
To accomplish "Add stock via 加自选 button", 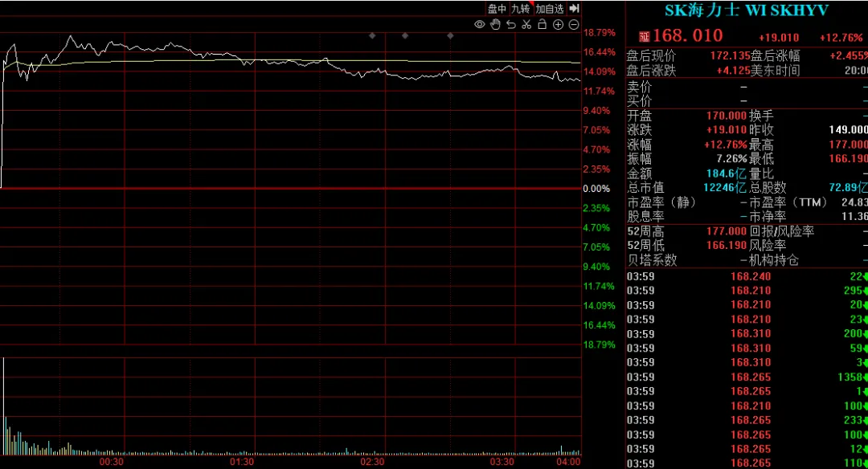I will [549, 9].
